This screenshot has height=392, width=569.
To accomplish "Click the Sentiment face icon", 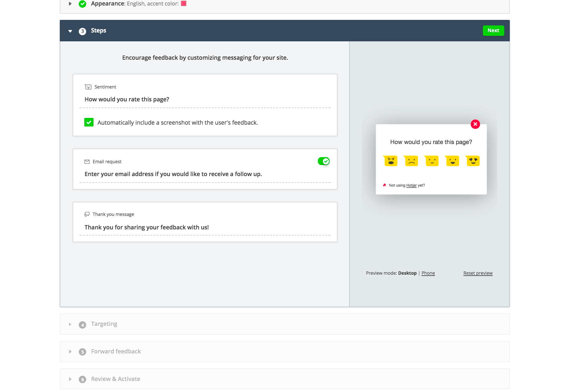I will coord(88,87).
